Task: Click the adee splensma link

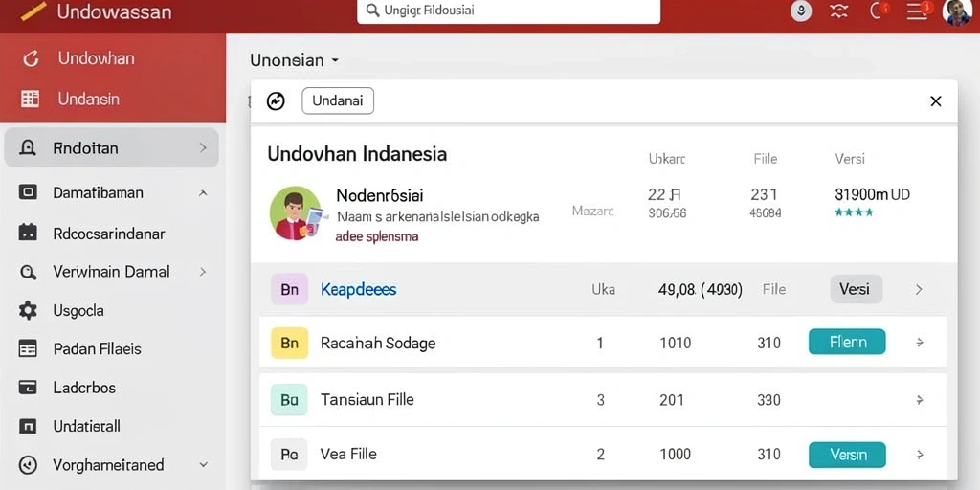Action: tap(377, 237)
